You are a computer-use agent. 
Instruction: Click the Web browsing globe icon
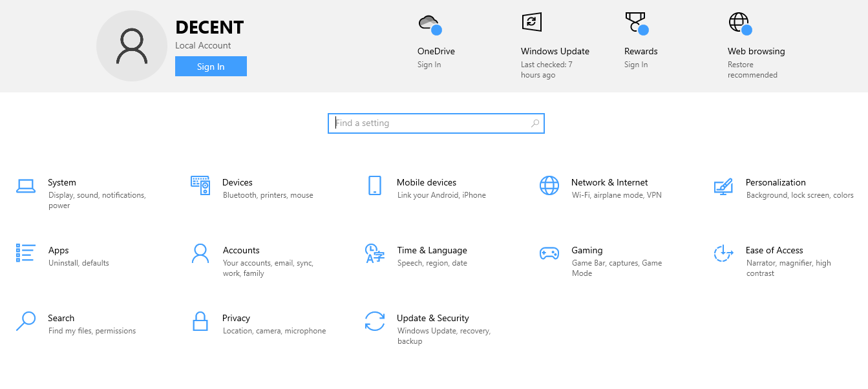tap(740, 24)
